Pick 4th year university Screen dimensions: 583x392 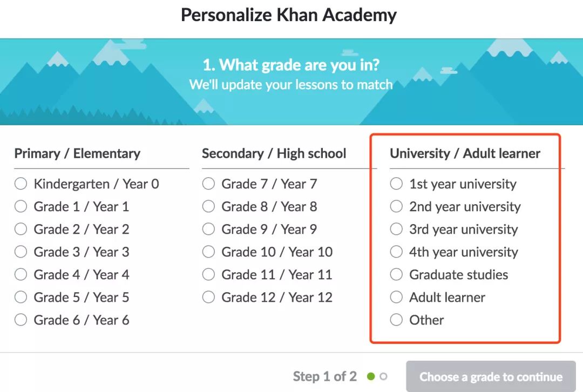click(397, 252)
